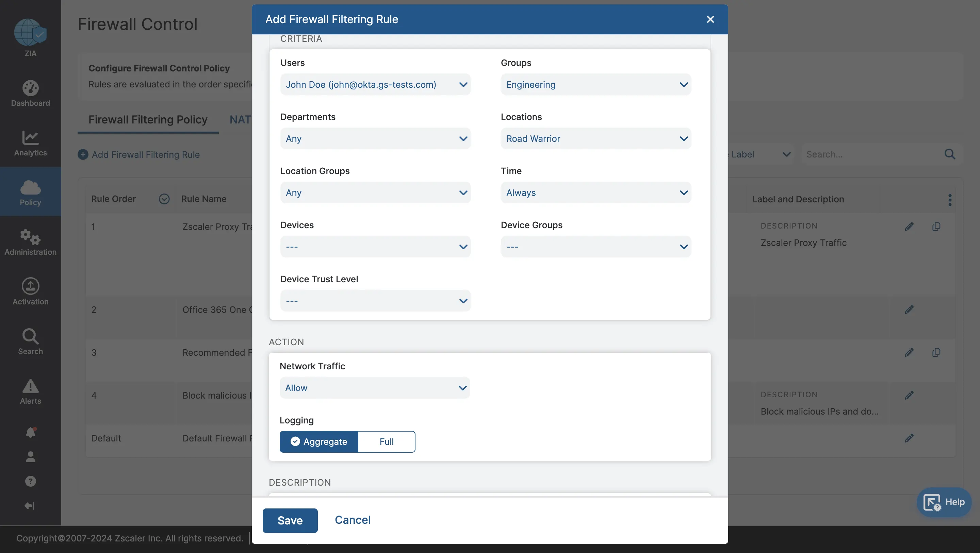Expand the Users dropdown
The width and height of the screenshot is (980, 553).
(375, 84)
